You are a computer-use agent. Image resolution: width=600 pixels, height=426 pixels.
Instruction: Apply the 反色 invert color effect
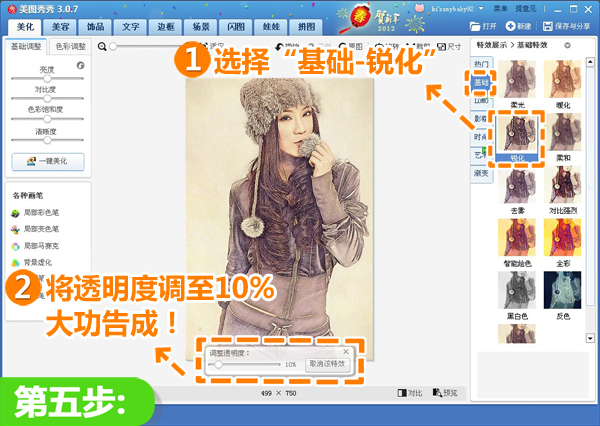(562, 290)
